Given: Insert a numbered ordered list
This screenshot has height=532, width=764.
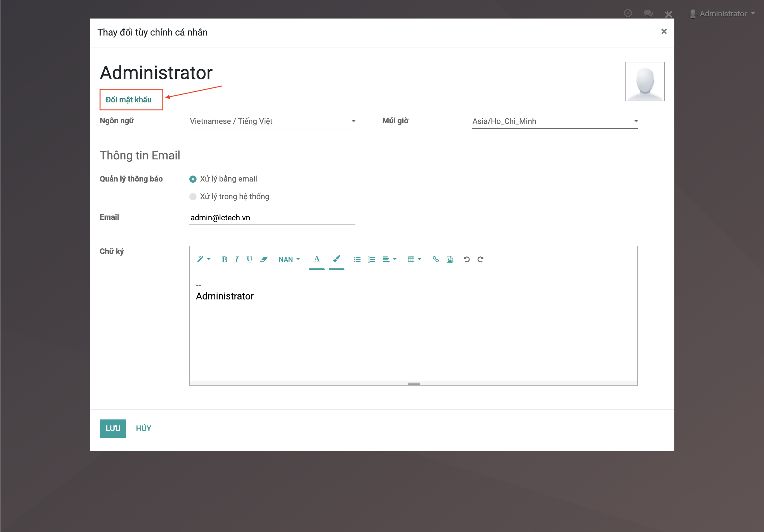Looking at the screenshot, I should coord(372,259).
